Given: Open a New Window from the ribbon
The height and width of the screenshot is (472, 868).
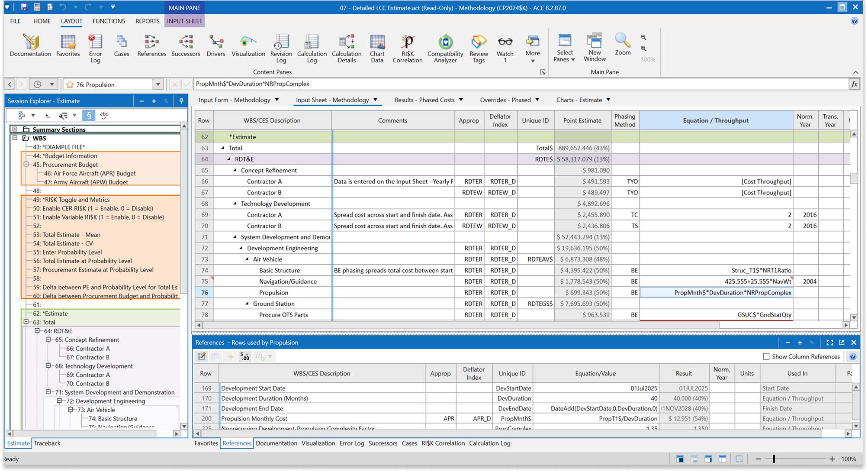Looking at the screenshot, I should 595,47.
